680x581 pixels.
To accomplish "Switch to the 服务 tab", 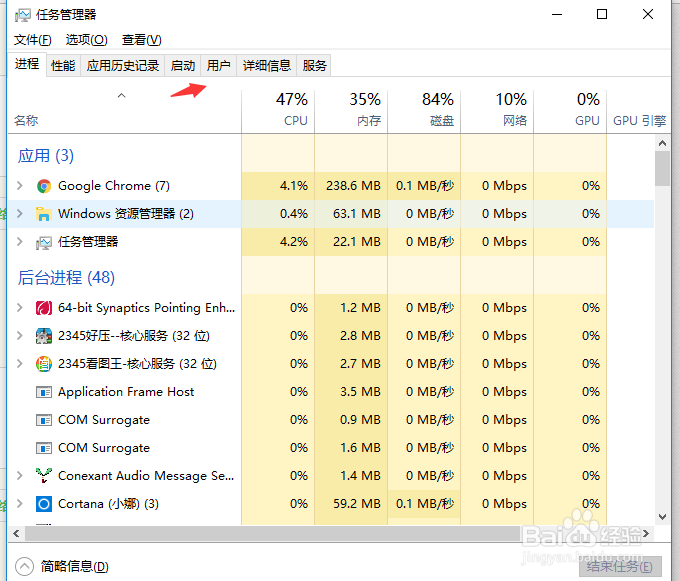I will pos(314,66).
